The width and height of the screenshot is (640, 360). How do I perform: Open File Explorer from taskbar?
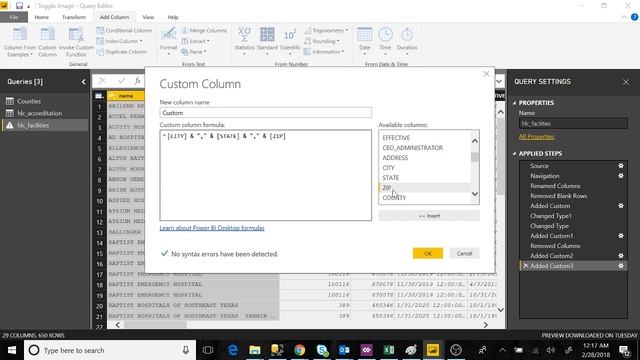tap(255, 350)
